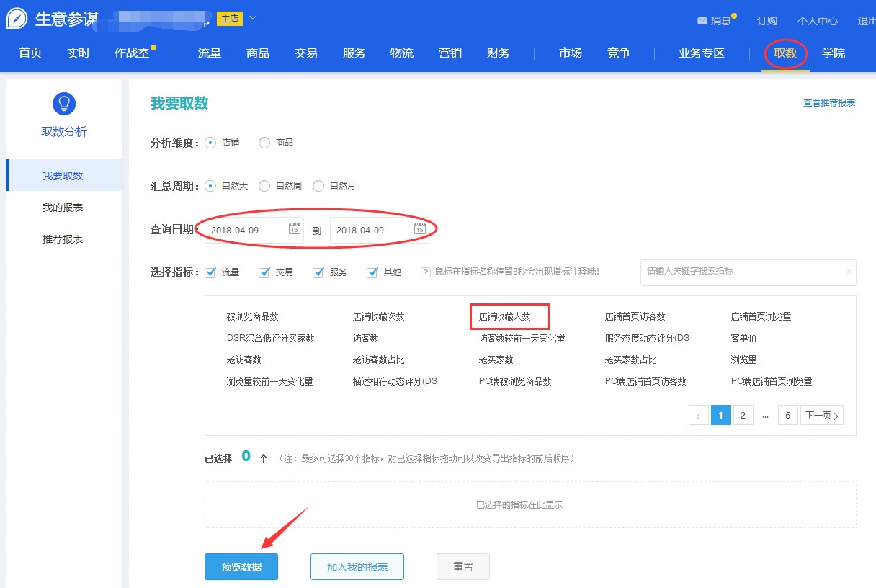Select the 商品 analysis dimension radio
This screenshot has height=588, width=876.
click(x=264, y=143)
